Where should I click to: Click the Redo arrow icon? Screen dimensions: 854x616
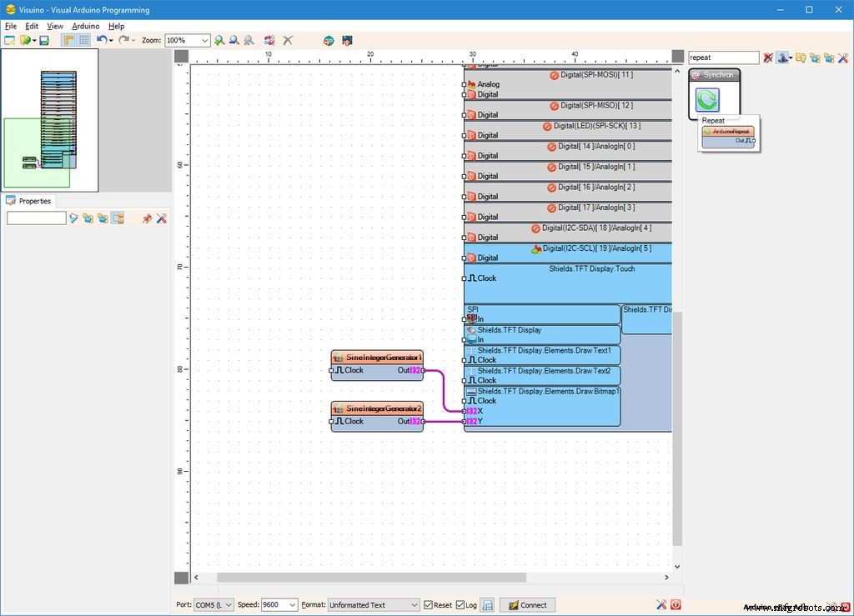pos(123,40)
